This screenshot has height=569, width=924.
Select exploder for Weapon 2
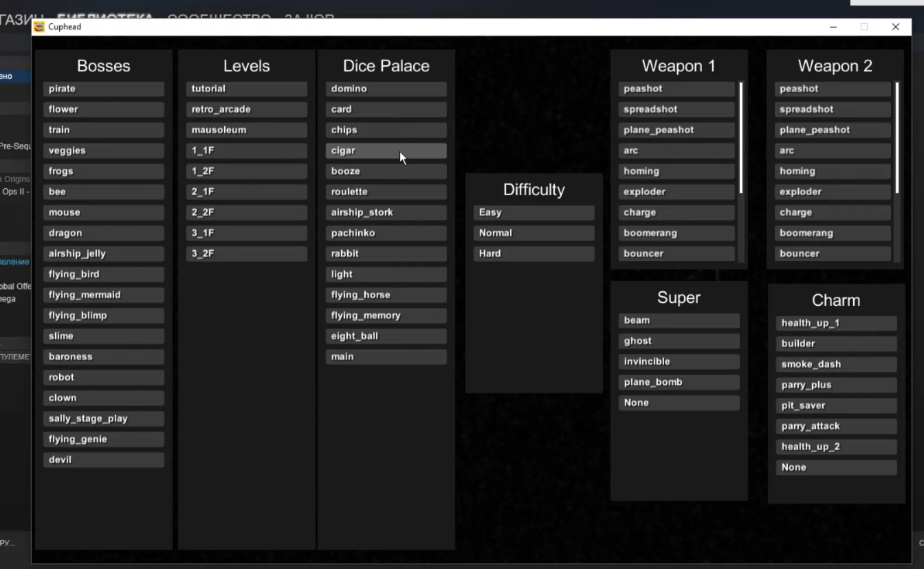[x=833, y=192]
